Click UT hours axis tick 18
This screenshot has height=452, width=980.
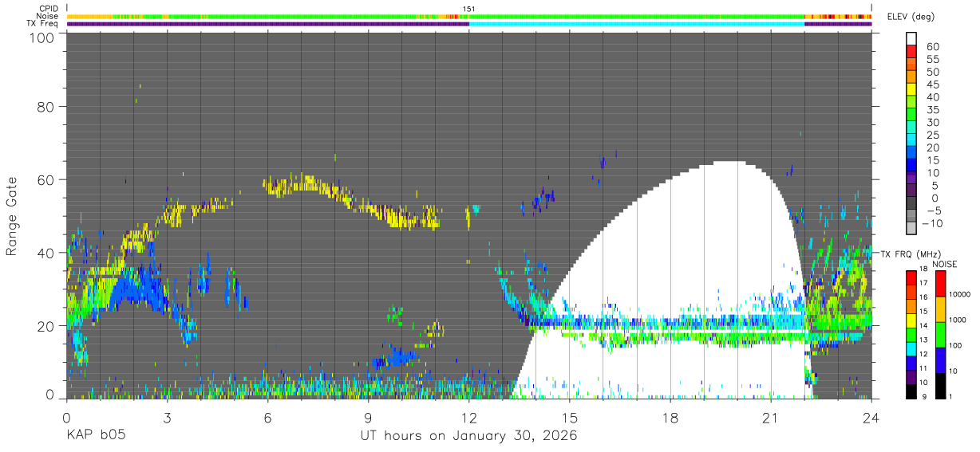670,417
